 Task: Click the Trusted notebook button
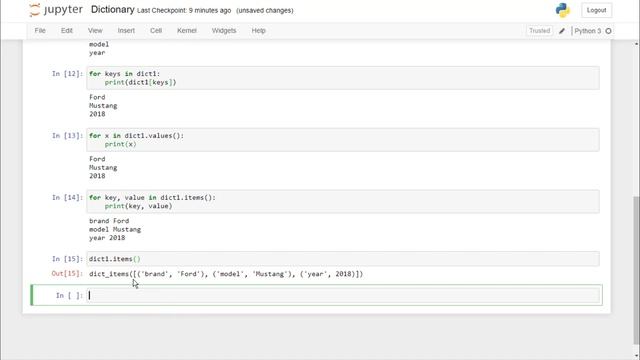539,31
